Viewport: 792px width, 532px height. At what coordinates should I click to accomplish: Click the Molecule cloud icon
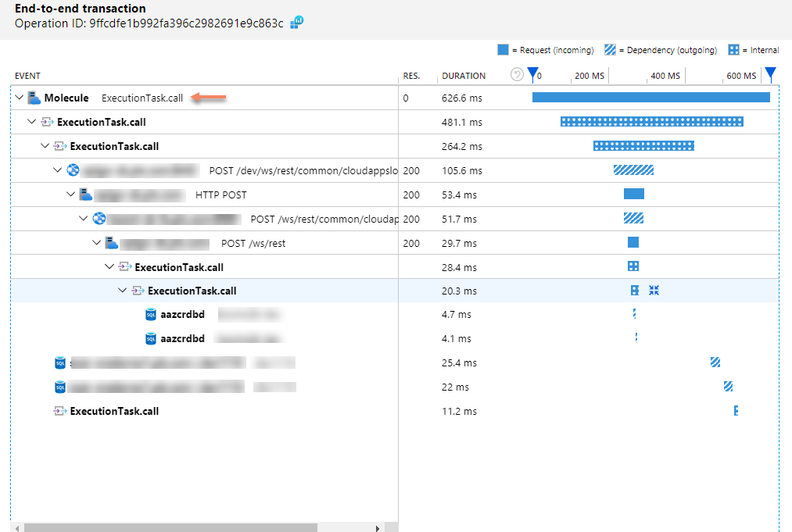click(34, 97)
